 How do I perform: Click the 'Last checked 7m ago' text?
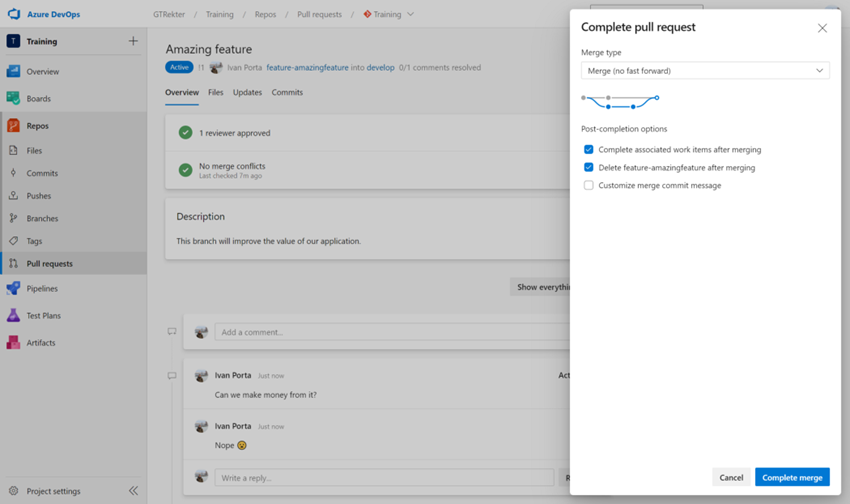coord(230,176)
